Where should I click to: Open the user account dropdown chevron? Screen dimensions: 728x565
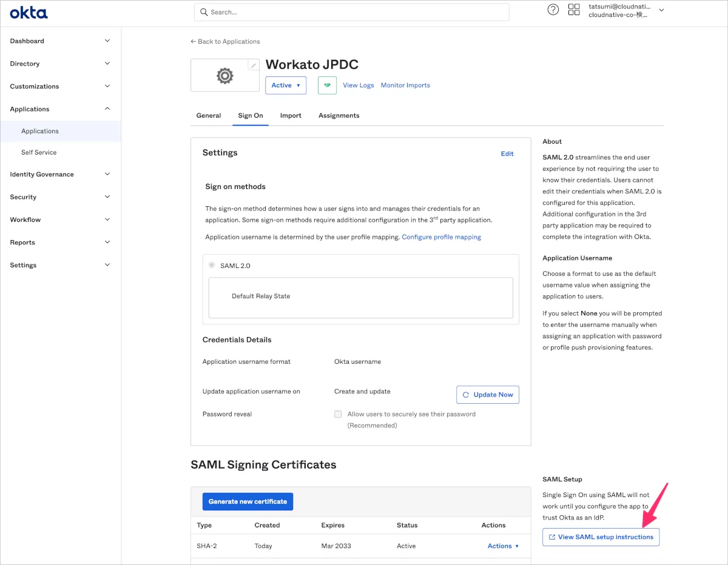[661, 10]
